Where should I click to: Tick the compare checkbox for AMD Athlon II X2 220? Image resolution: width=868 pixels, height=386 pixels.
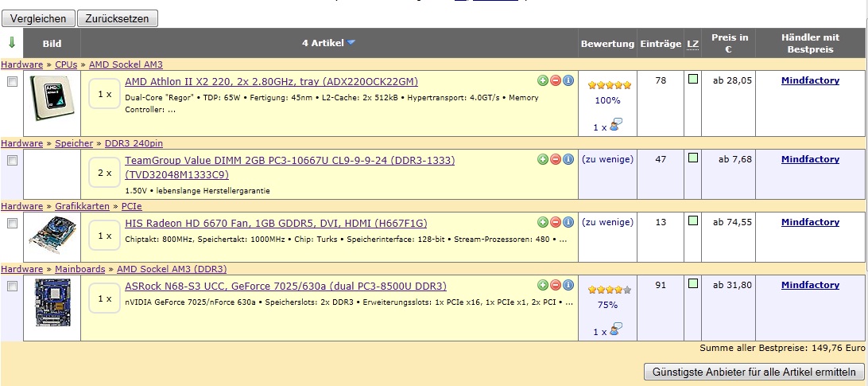click(x=12, y=81)
